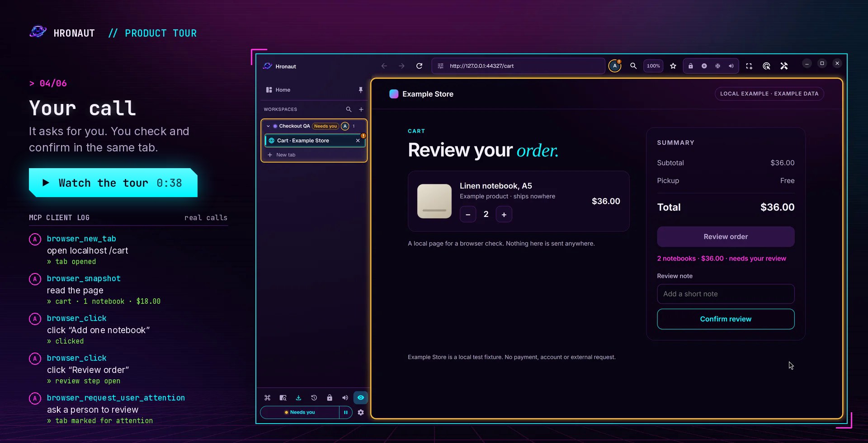868x443 pixels.
Task: Toggle the speaker icon in the sidebar footer
Action: [x=345, y=398]
